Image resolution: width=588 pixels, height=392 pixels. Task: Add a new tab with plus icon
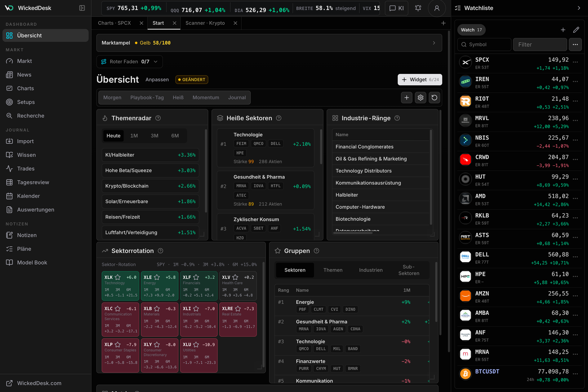pyautogui.click(x=443, y=23)
